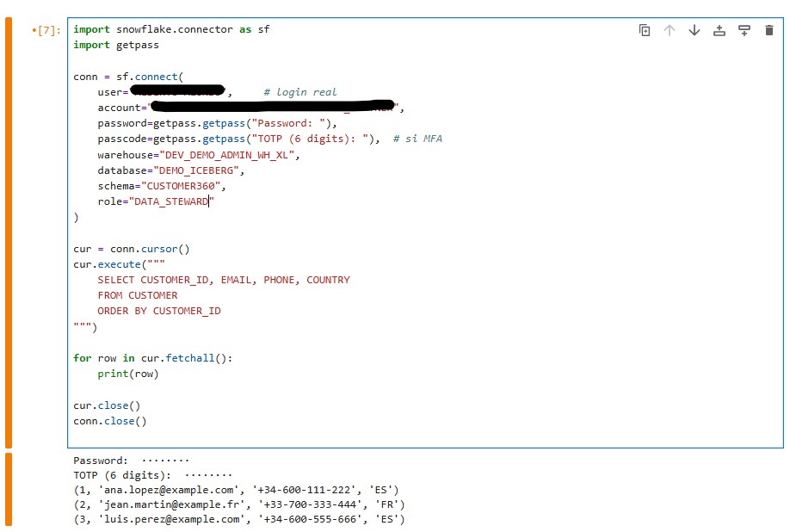The width and height of the screenshot is (790, 532).
Task: Insert a new cell above this one
Action: tap(719, 30)
